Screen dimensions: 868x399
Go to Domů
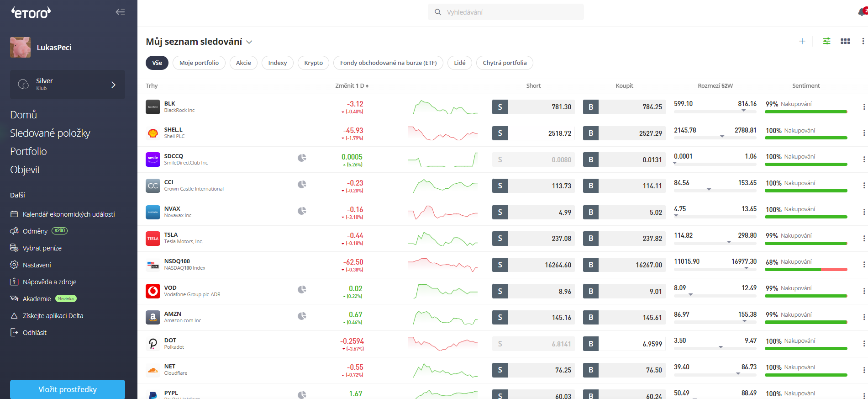23,115
